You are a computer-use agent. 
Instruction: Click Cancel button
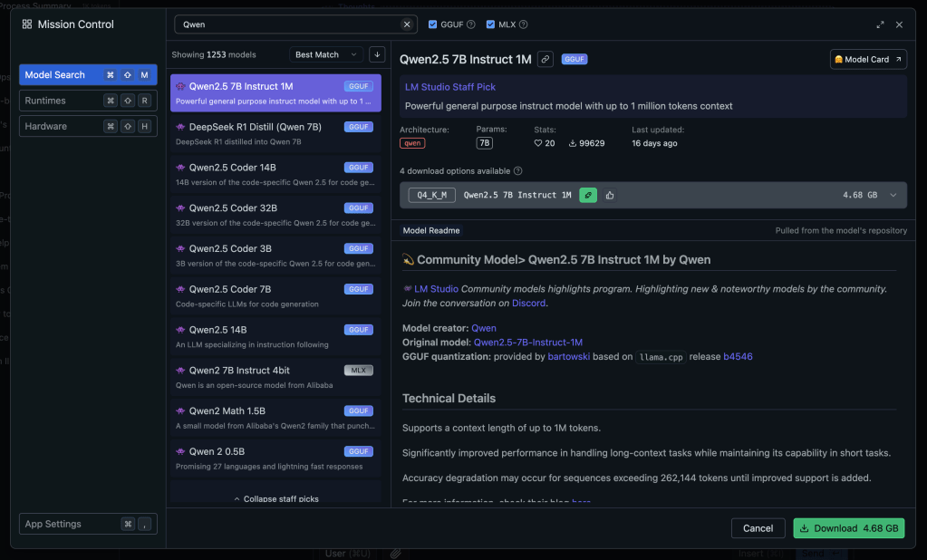[x=758, y=528]
